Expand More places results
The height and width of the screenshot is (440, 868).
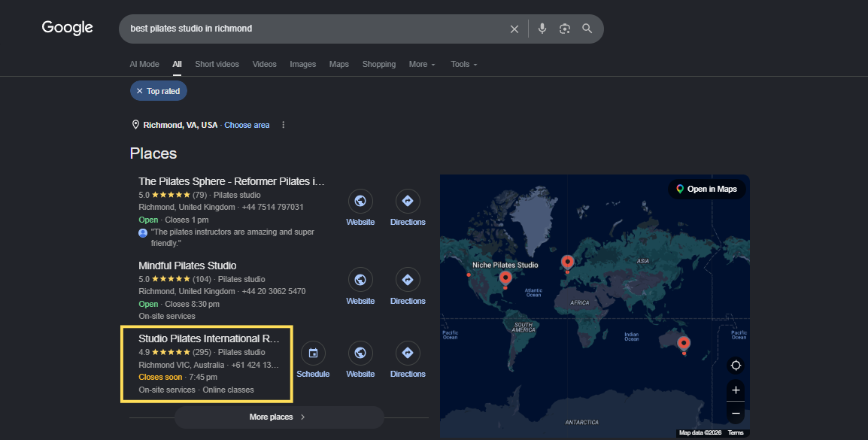[279, 417]
